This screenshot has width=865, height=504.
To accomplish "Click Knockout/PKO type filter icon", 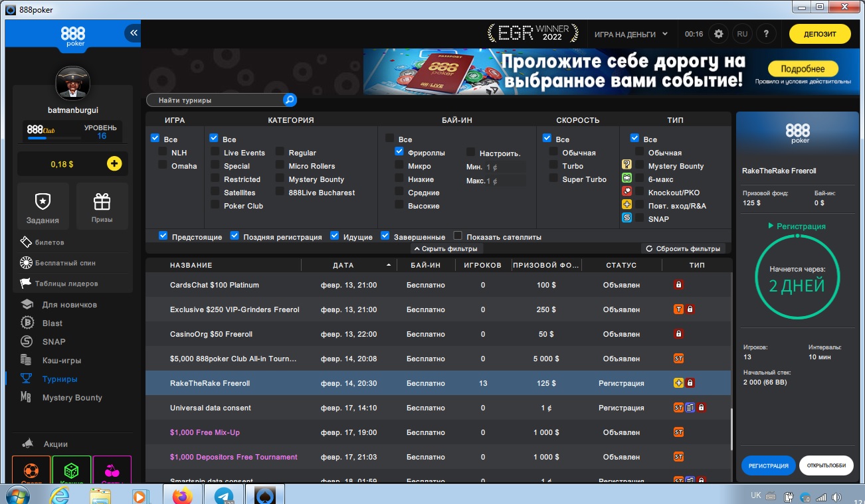I will pos(626,191).
